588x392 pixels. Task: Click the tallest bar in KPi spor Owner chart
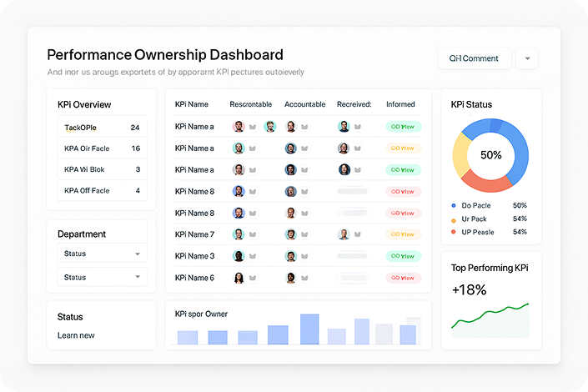[309, 329]
